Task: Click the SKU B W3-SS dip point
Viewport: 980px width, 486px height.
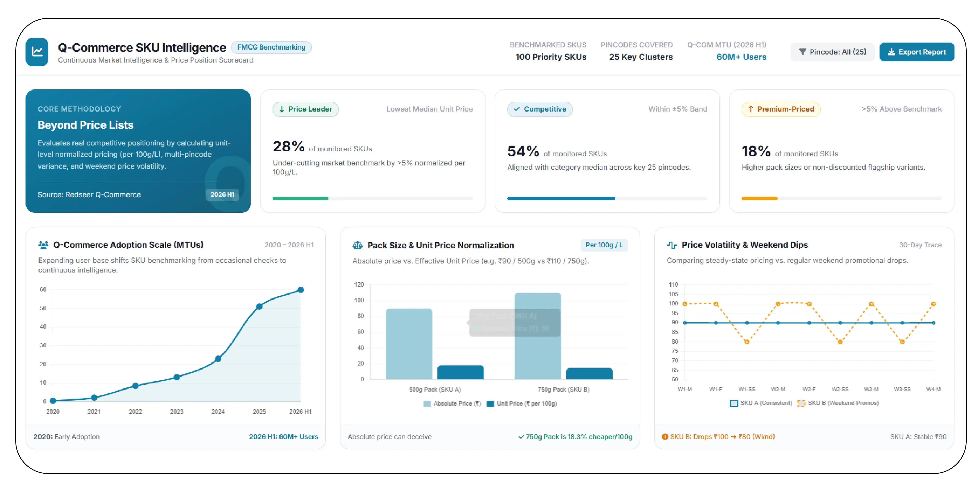Action: point(902,342)
